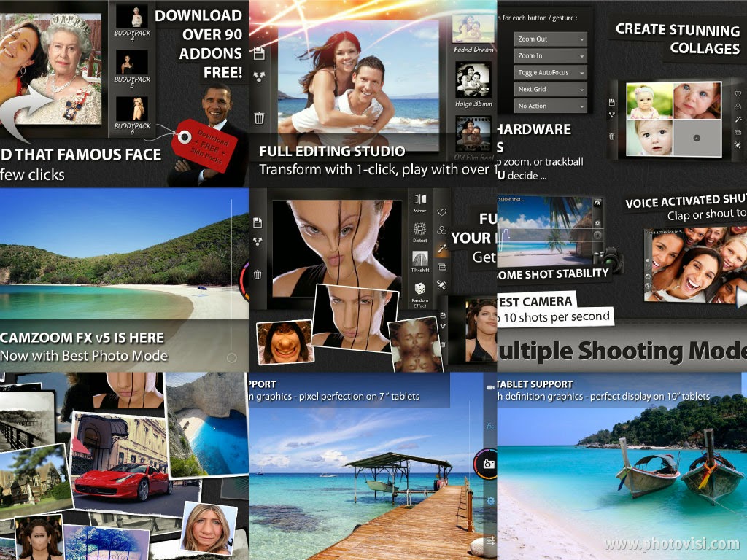Select the blue-eyed baby collage photo
The image size is (747, 560).
click(x=697, y=101)
